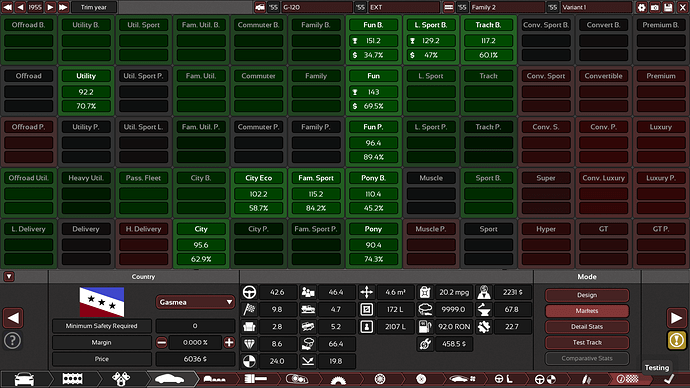Open the safety crash-test tab icon
The height and width of the screenshot is (388, 690).
545,379
